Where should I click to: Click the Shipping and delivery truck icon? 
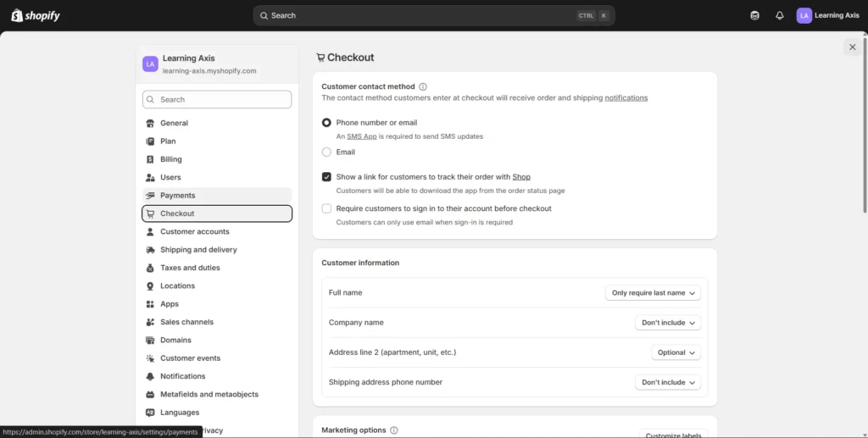tap(150, 250)
